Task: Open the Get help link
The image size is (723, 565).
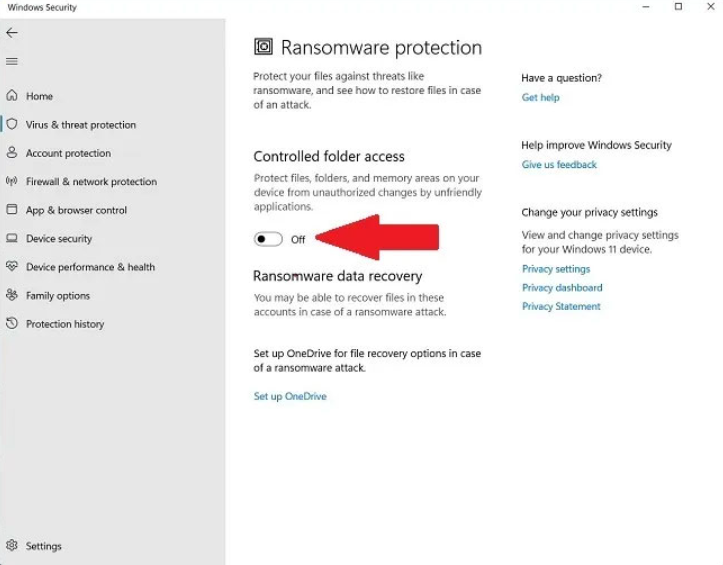Action: pyautogui.click(x=540, y=98)
